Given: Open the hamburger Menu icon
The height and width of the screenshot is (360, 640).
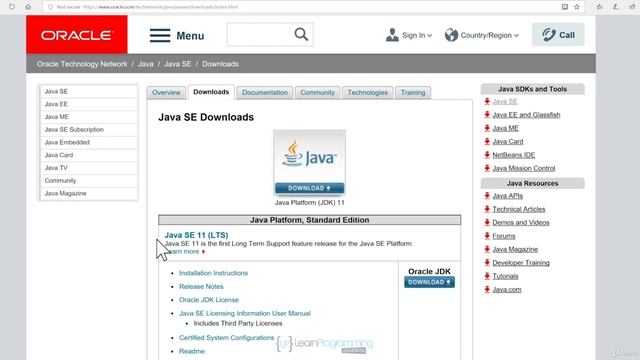Looking at the screenshot, I should point(160,36).
